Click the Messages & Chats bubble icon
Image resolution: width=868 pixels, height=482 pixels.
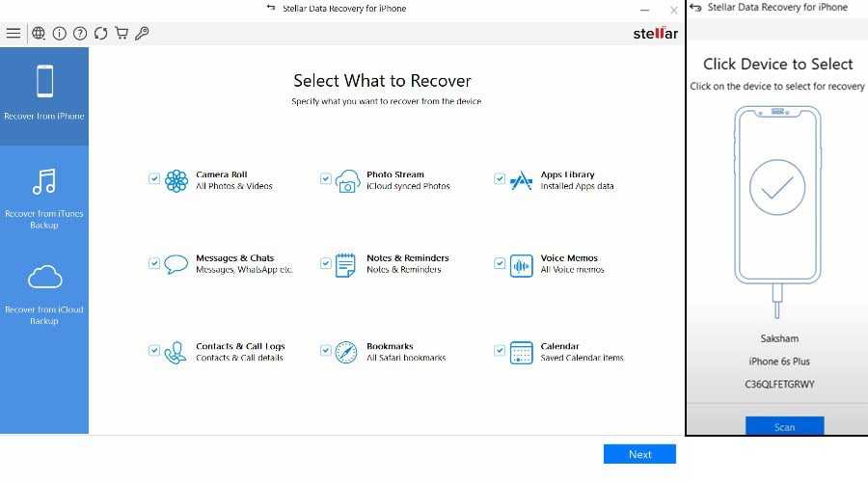[x=176, y=264]
